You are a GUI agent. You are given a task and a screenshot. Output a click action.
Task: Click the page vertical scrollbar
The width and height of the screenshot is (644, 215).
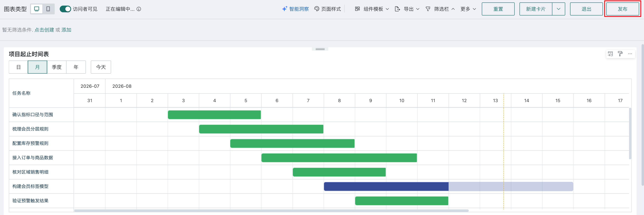click(643, 115)
